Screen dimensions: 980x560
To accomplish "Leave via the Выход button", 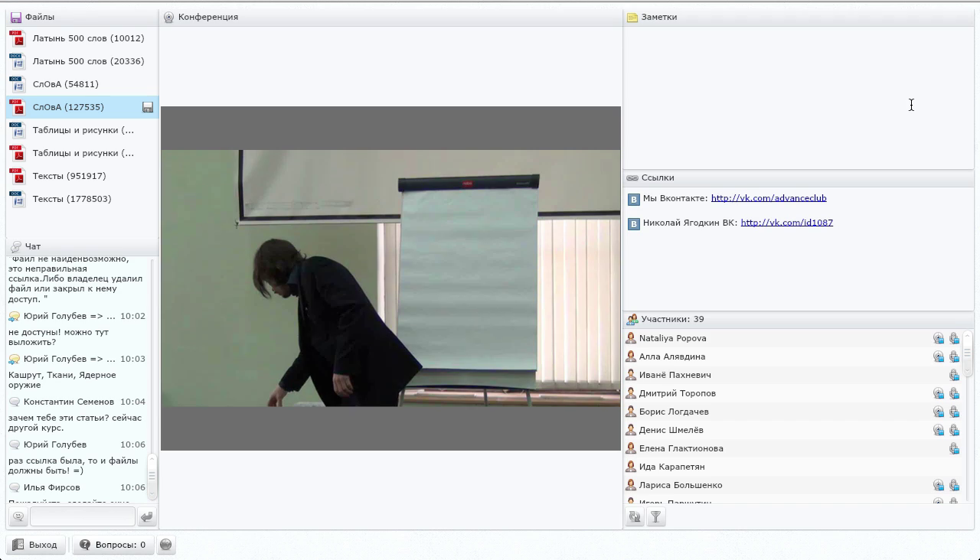I will pyautogui.click(x=35, y=545).
